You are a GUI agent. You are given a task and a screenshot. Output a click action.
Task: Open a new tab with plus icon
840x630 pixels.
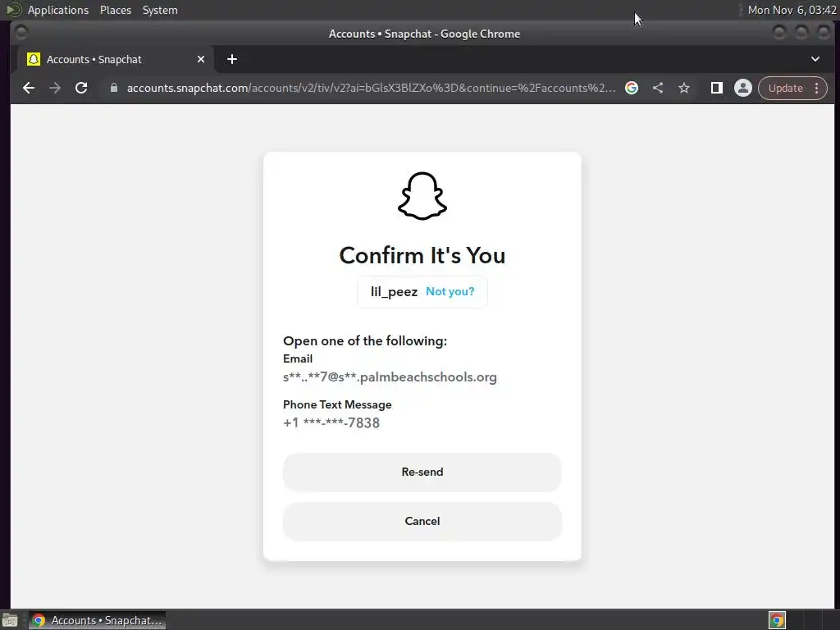point(232,59)
